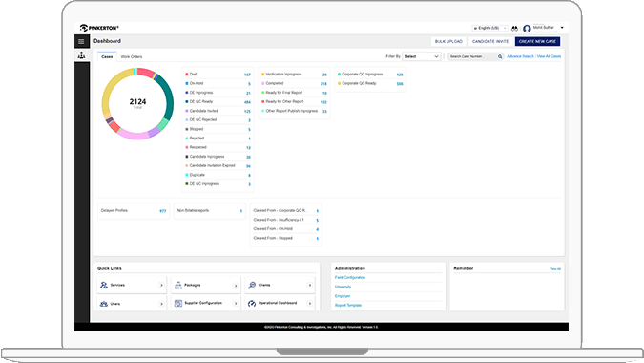Click the Completed status color swatch
644x363 pixels.
(x=263, y=83)
